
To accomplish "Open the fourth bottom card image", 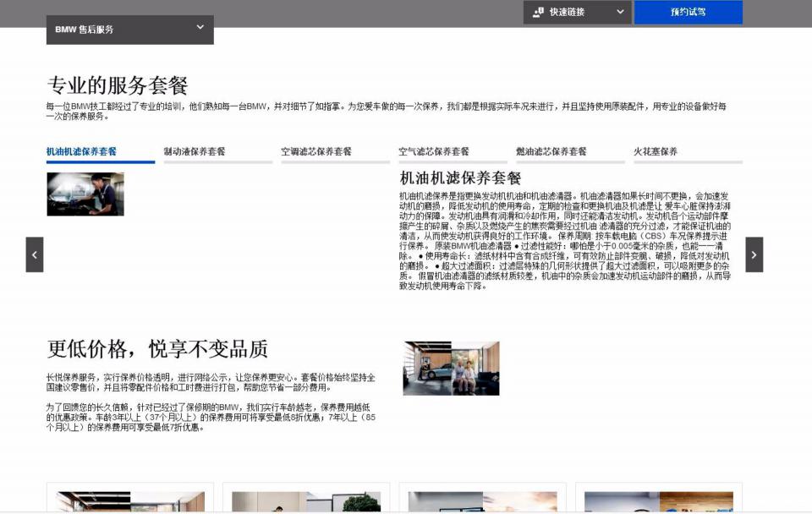I will click(659, 501).
